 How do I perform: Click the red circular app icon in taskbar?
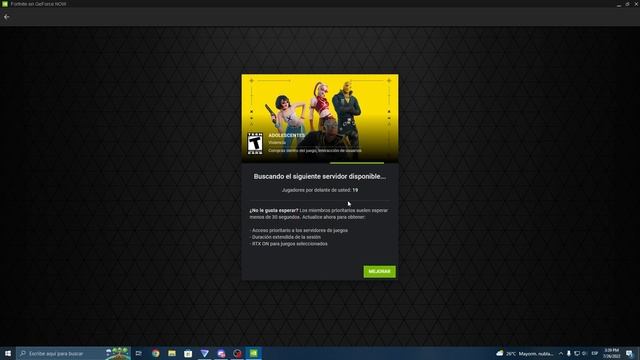238,353
